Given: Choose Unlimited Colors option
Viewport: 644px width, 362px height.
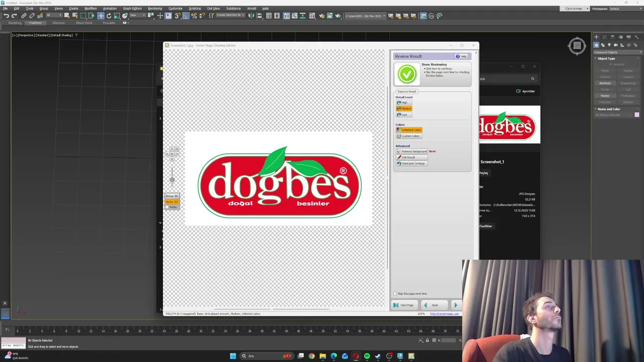Looking at the screenshot, I should (409, 130).
